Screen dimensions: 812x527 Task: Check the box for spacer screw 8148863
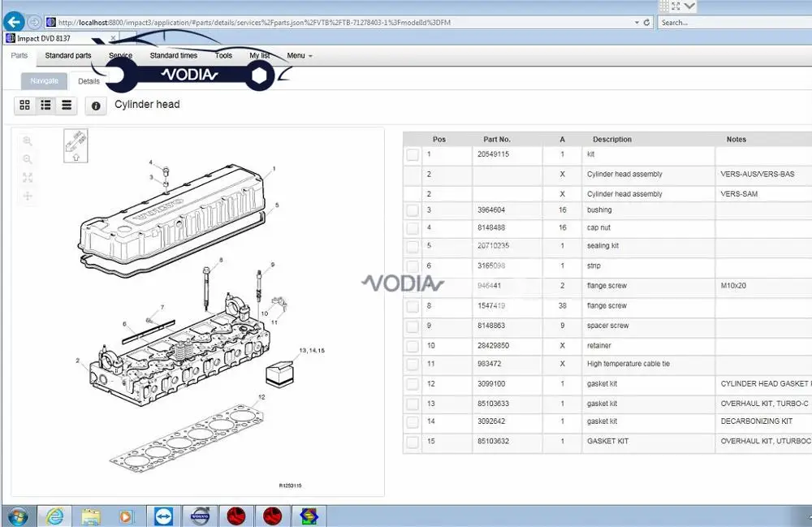pos(412,326)
